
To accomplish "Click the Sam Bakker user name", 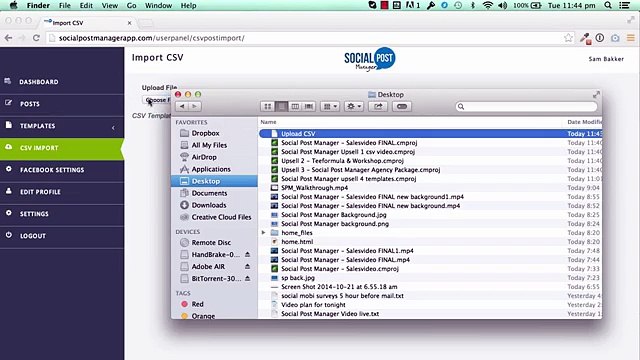I will pyautogui.click(x=606, y=59).
